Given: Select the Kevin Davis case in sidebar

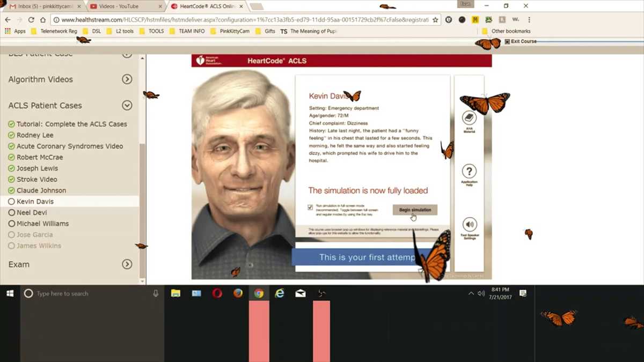Looking at the screenshot, I should pyautogui.click(x=35, y=202).
